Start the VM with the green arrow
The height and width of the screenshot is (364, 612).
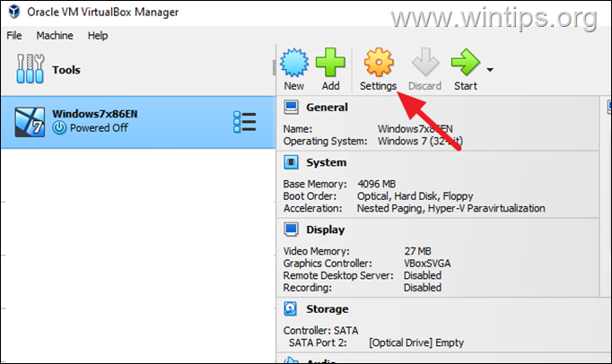pyautogui.click(x=465, y=62)
